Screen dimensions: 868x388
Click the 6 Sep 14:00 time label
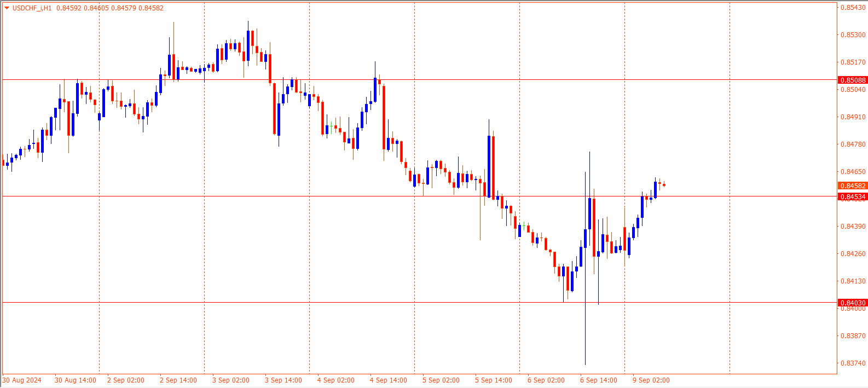pyautogui.click(x=599, y=380)
